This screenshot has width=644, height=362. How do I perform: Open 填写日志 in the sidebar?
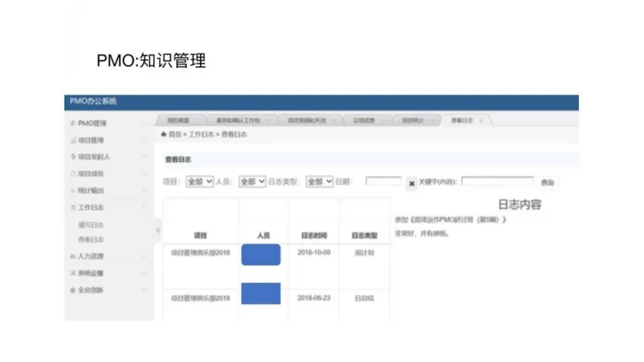tap(91, 225)
